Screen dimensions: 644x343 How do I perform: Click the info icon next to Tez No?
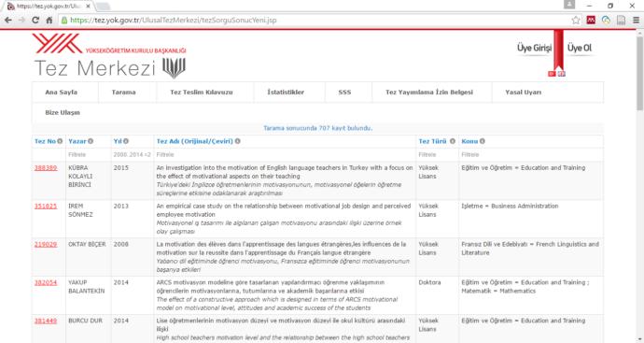click(60, 141)
